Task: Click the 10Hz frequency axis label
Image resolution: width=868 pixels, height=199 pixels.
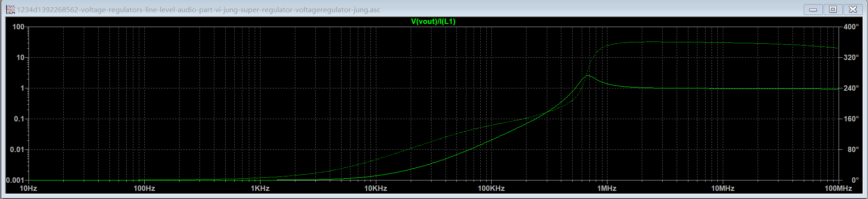Action: tap(28, 188)
